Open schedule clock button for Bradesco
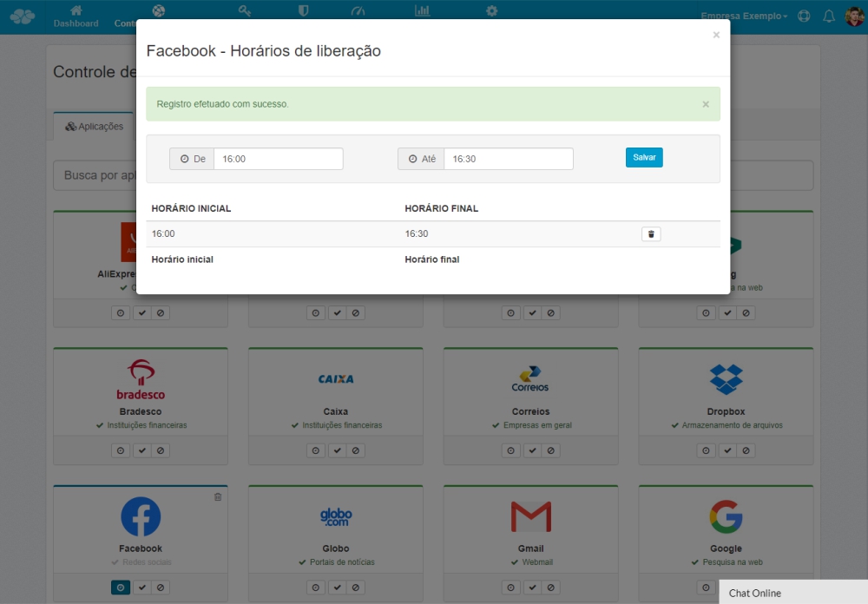The width and height of the screenshot is (868, 604). pos(121,450)
